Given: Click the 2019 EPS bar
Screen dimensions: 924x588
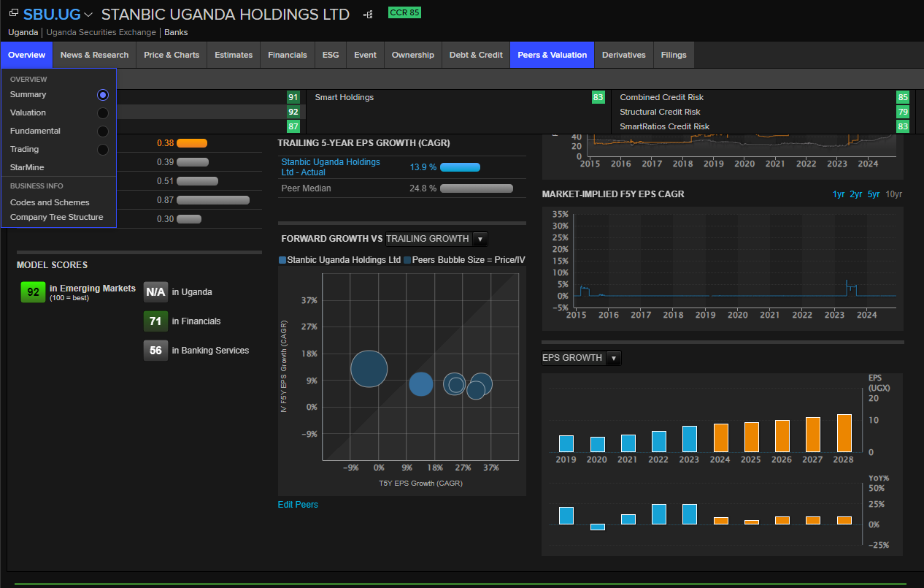Looking at the screenshot, I should coord(566,443).
